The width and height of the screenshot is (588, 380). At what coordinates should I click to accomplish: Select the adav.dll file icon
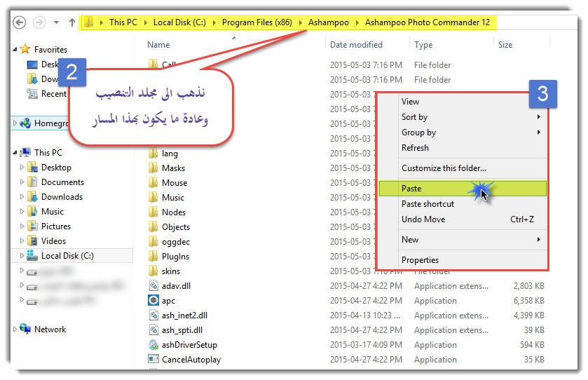tap(153, 285)
